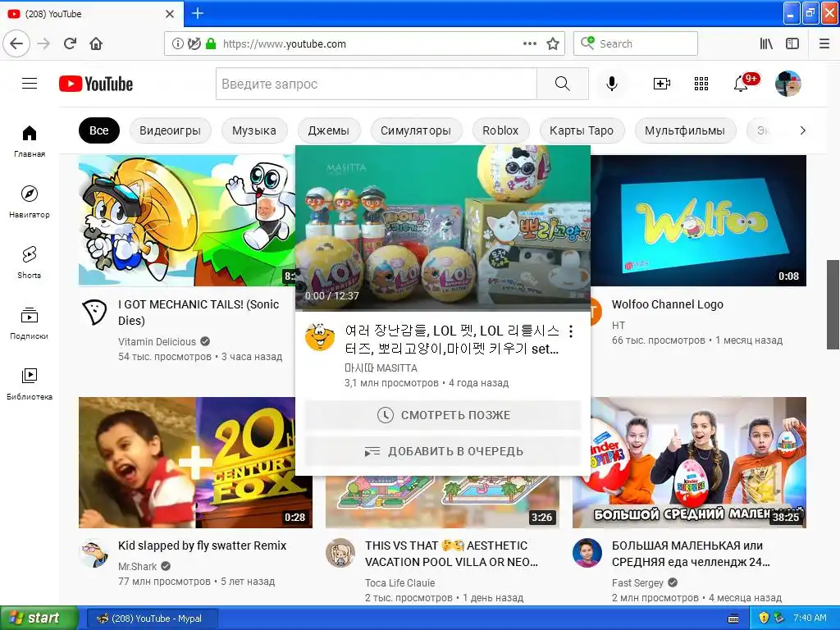Go to the browser home page

pyautogui.click(x=96, y=43)
